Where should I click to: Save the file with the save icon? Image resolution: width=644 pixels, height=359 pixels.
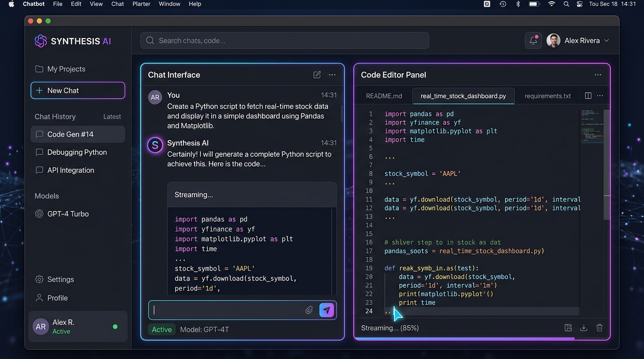pos(568,328)
